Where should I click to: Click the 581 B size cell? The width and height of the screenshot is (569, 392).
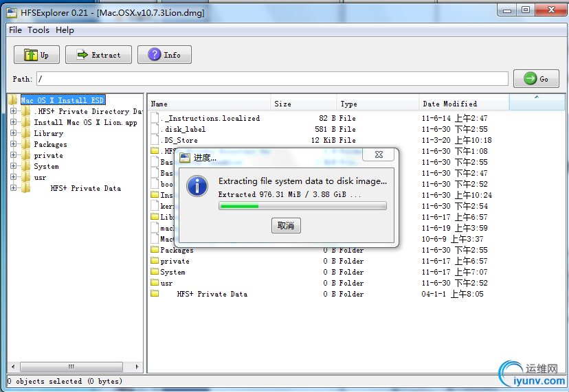coord(325,130)
